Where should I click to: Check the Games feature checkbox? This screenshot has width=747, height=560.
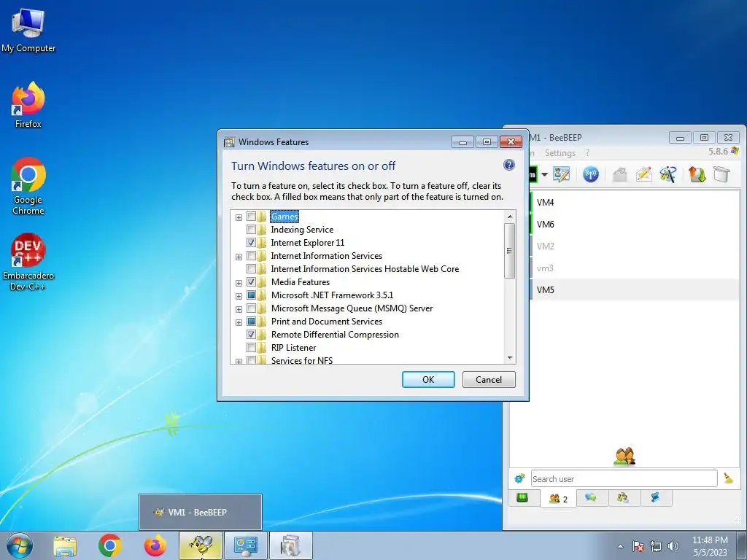click(251, 216)
